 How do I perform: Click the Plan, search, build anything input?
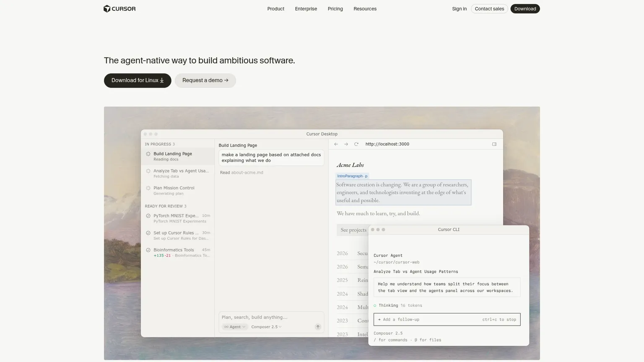tap(271, 317)
